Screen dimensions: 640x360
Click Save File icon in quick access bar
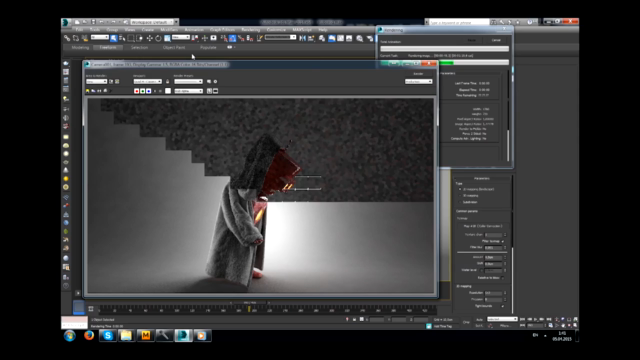coord(93,22)
